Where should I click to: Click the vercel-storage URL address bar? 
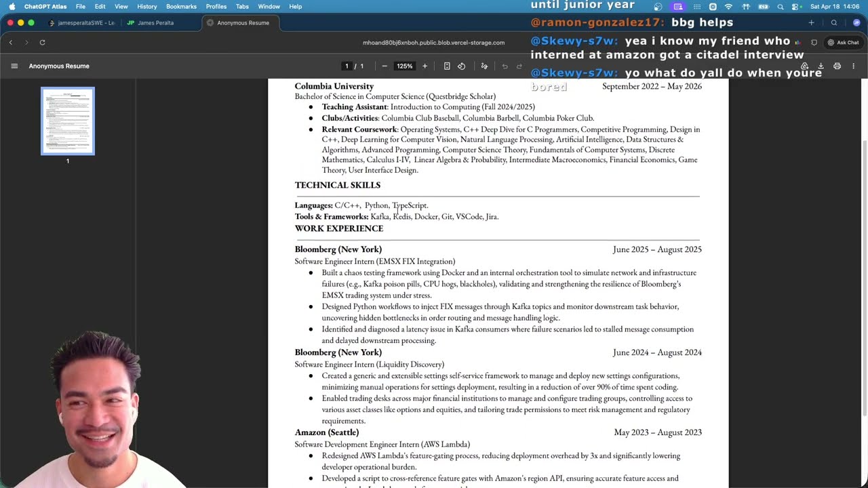(x=433, y=42)
